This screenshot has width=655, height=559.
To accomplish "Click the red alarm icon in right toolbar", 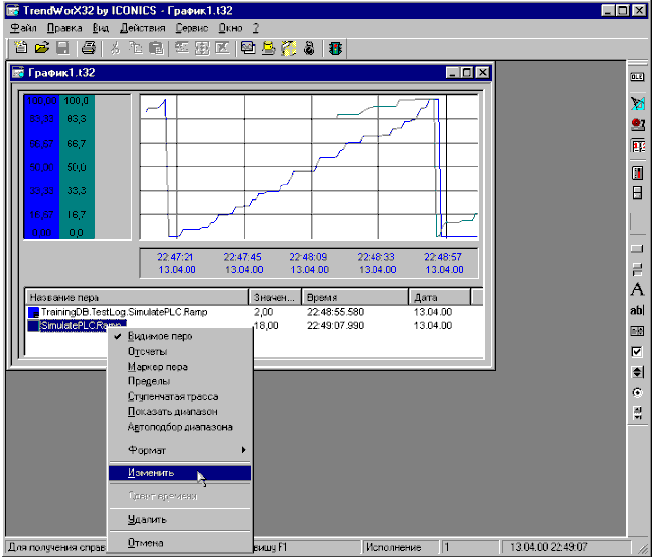I will 637,124.
